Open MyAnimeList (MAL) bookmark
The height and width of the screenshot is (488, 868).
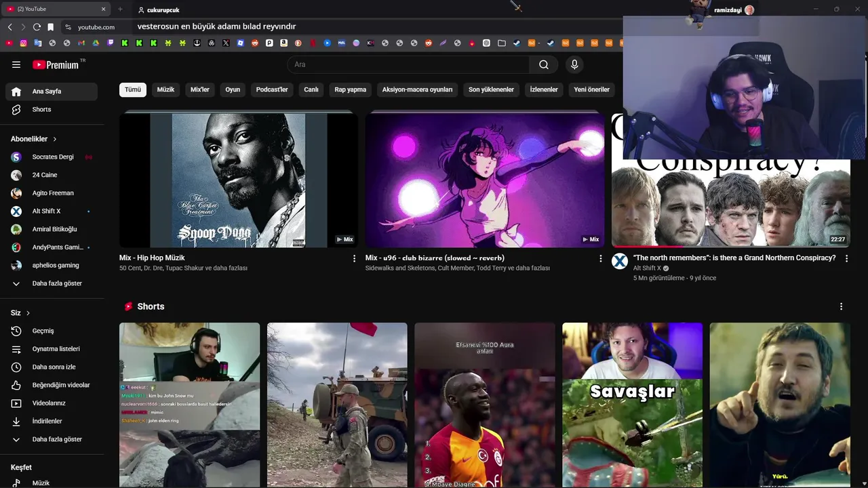[x=342, y=43]
